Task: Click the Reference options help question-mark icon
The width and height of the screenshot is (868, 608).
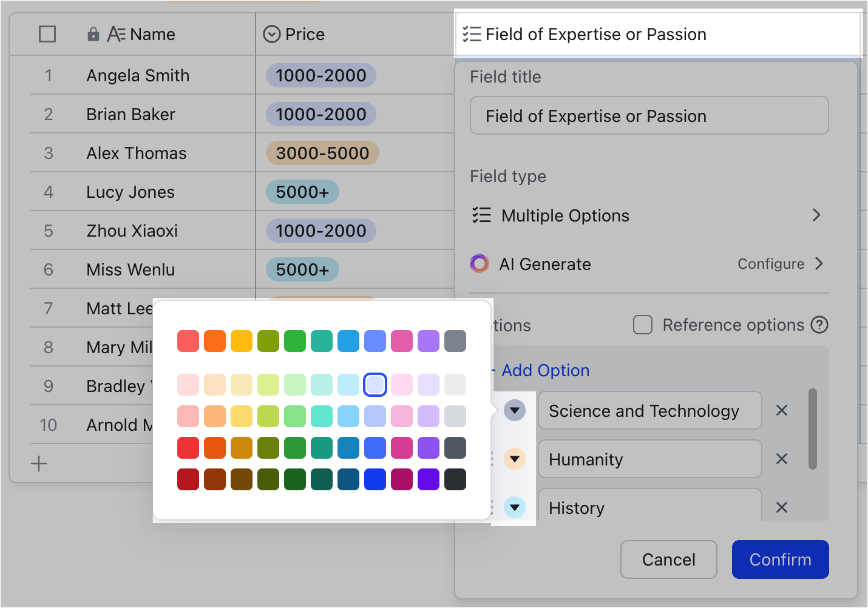Action: click(x=819, y=325)
